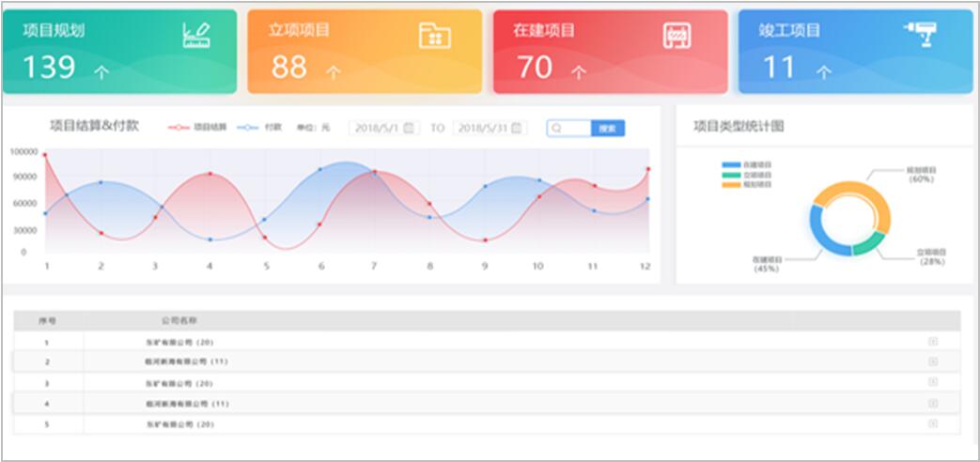
Task: Open the 在建项目 card showing 70
Action: coord(609,52)
